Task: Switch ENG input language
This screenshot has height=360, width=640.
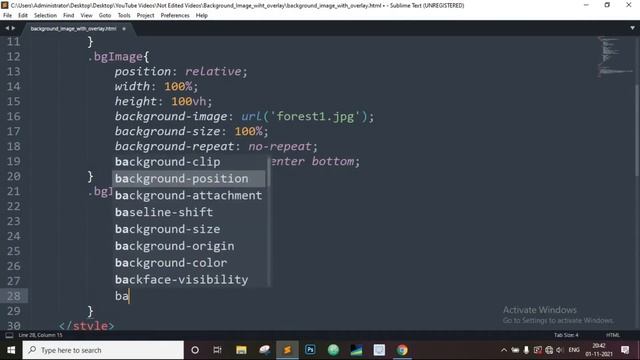Action: click(574, 350)
